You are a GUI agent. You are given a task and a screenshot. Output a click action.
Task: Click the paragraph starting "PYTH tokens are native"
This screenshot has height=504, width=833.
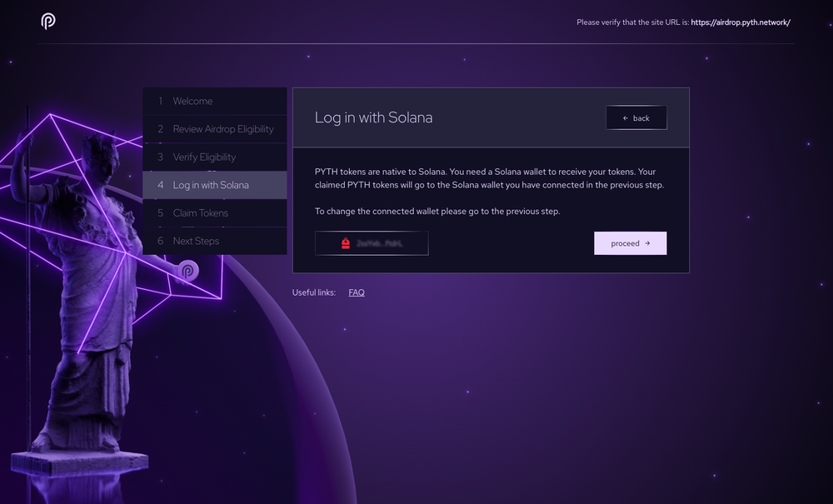tap(489, 178)
